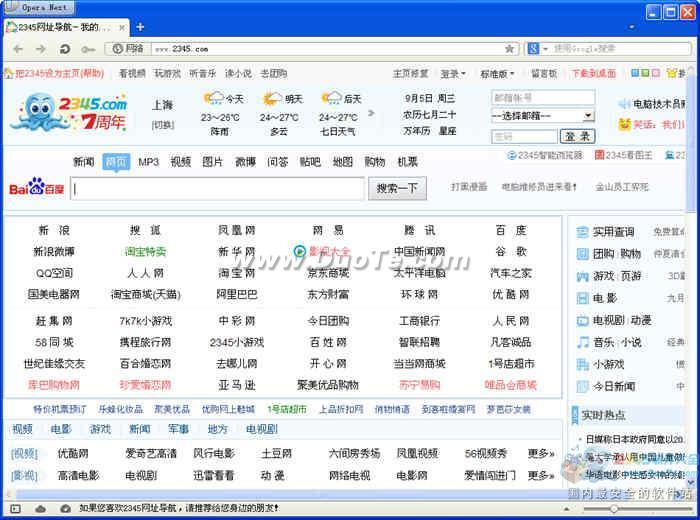Select the 图片 search category tab
This screenshot has height=520, width=700.
[212, 162]
